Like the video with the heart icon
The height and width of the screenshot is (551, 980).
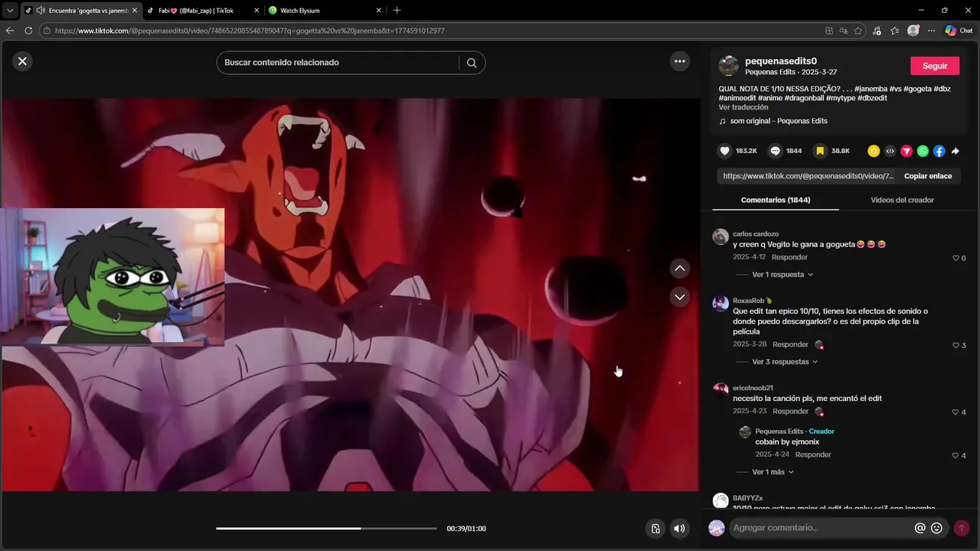[x=724, y=151]
